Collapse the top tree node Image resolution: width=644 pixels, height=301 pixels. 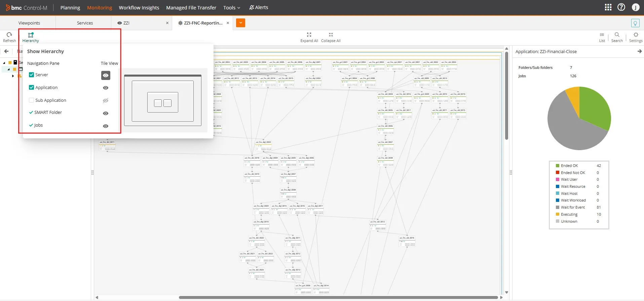click(x=4, y=63)
